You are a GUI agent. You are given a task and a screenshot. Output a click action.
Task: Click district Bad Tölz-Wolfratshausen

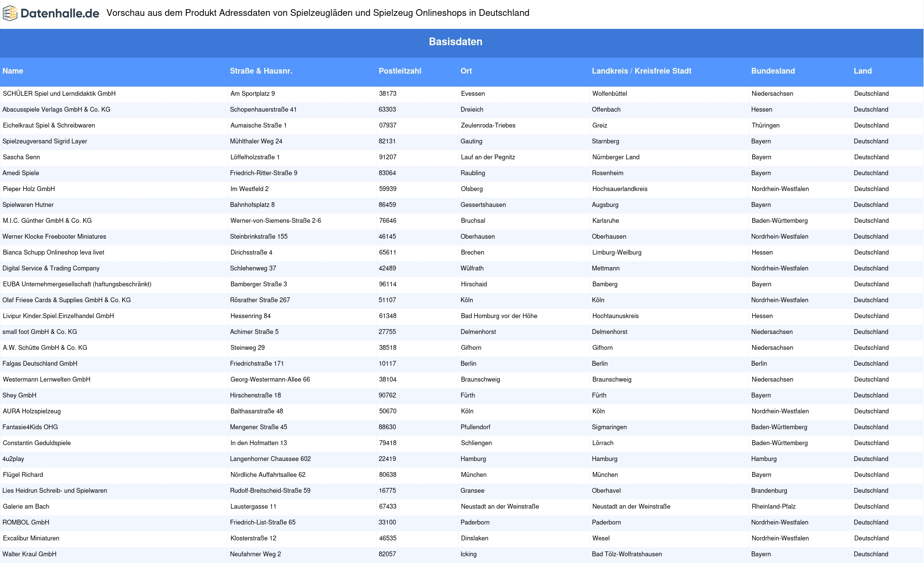point(627,554)
